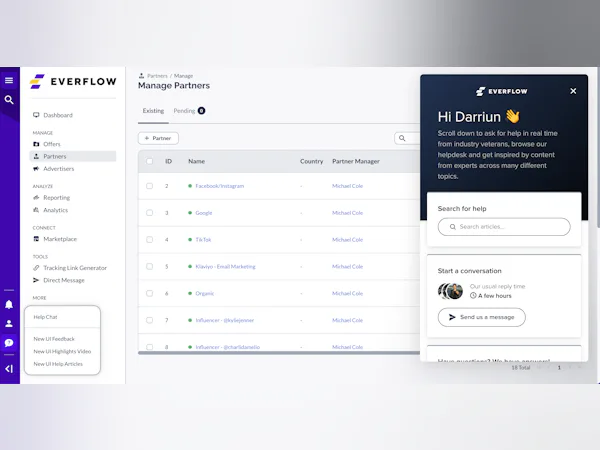Check the Facebook/Instagram row checkbox
The height and width of the screenshot is (450, 600).
[150, 186]
